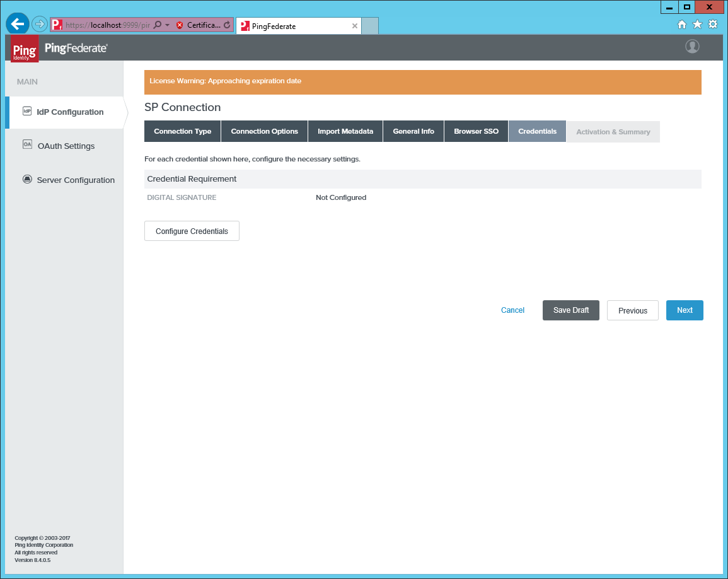Go back with the browser back arrow
The image size is (728, 579).
coord(18,24)
